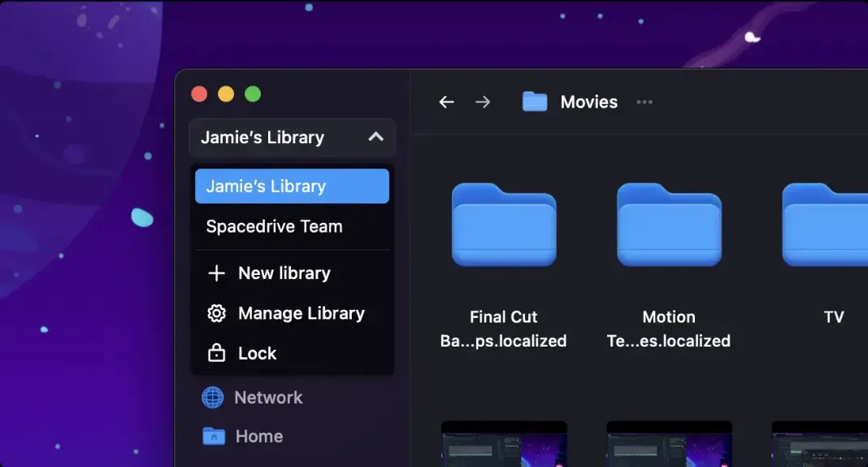The image size is (868, 467).
Task: Go back with the left arrow
Action: point(447,102)
